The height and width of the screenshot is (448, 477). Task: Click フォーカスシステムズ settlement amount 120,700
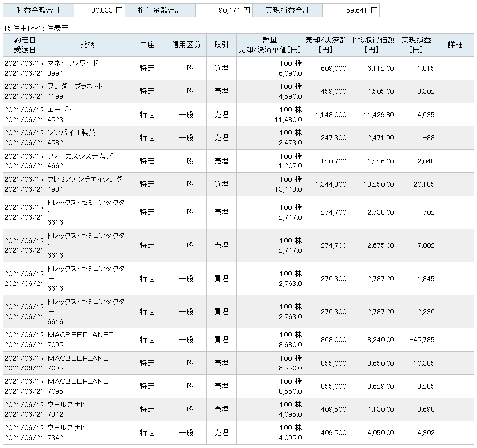click(x=334, y=161)
